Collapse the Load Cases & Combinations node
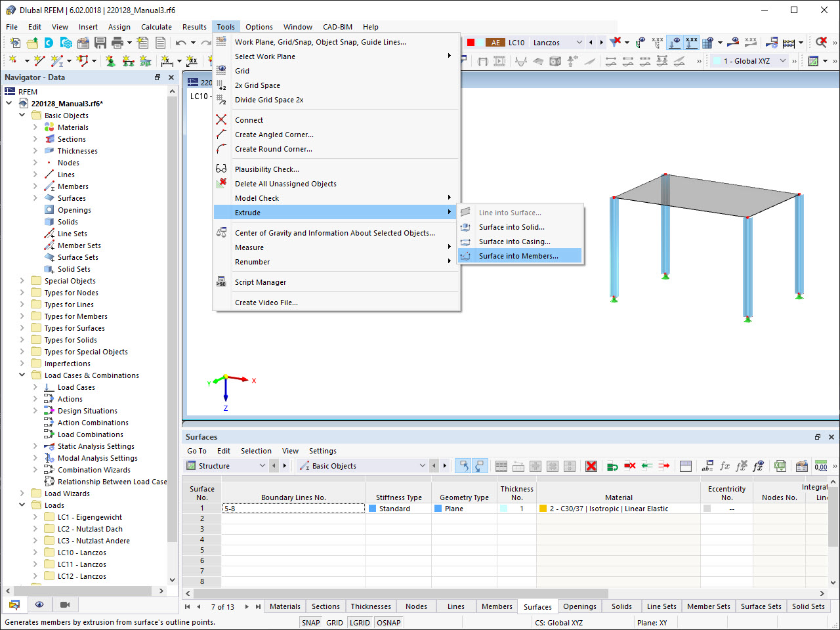Screen dimensions: 840x630 [22, 375]
